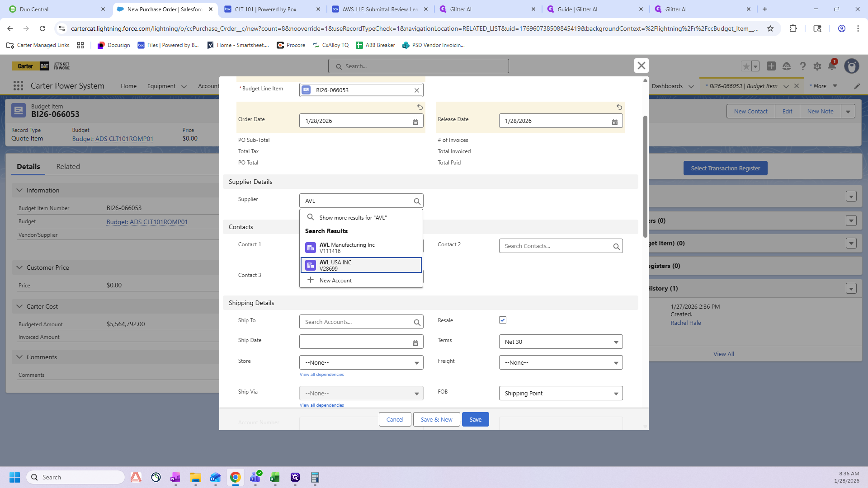The width and height of the screenshot is (868, 488).
Task: Uncheck the Resale checkbox
Action: click(503, 320)
